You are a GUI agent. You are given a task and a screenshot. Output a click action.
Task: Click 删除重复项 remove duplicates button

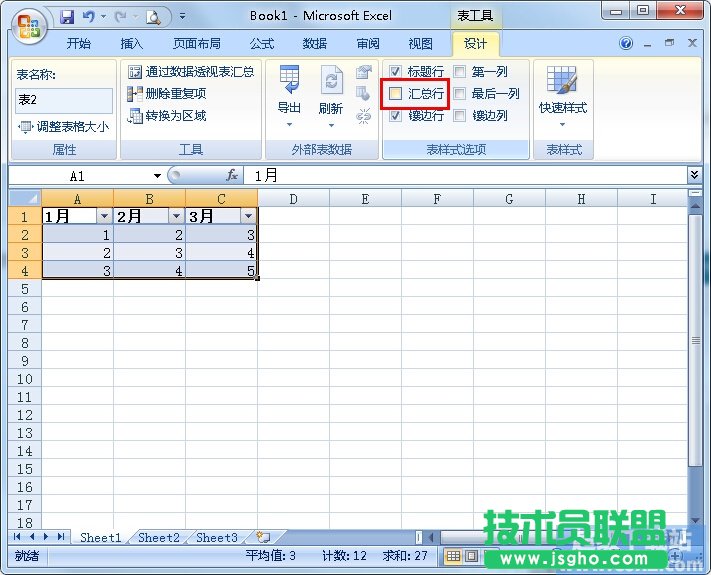pos(166,94)
